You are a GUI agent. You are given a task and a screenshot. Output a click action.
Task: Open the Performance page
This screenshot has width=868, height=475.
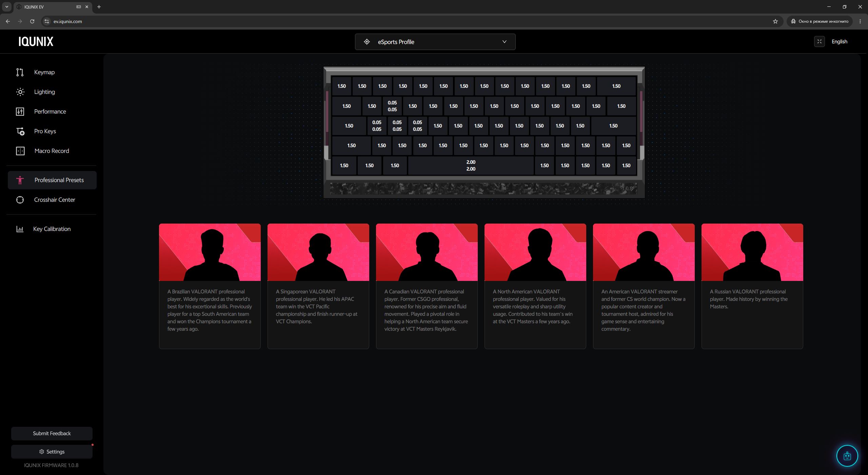tap(52, 112)
